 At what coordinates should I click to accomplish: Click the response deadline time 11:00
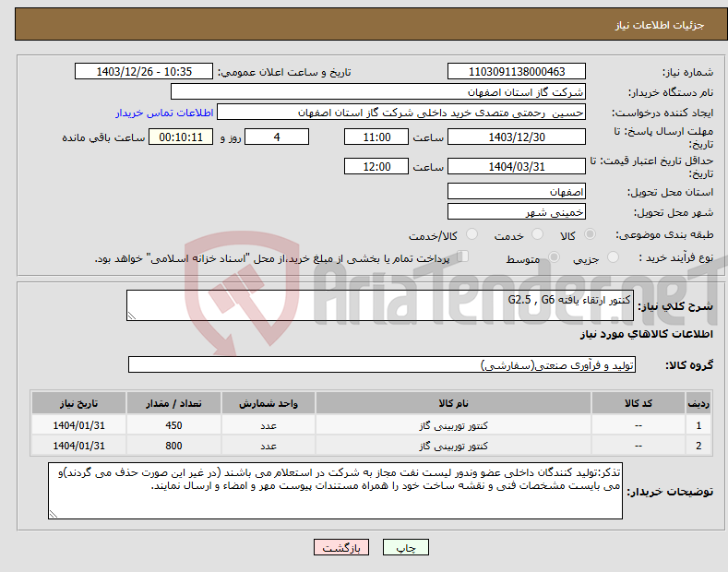tap(376, 137)
